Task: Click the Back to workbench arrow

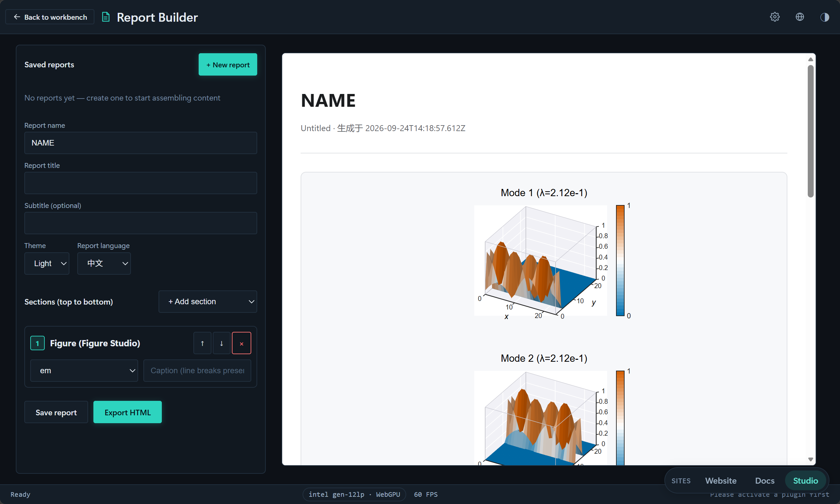Action: pyautogui.click(x=17, y=17)
